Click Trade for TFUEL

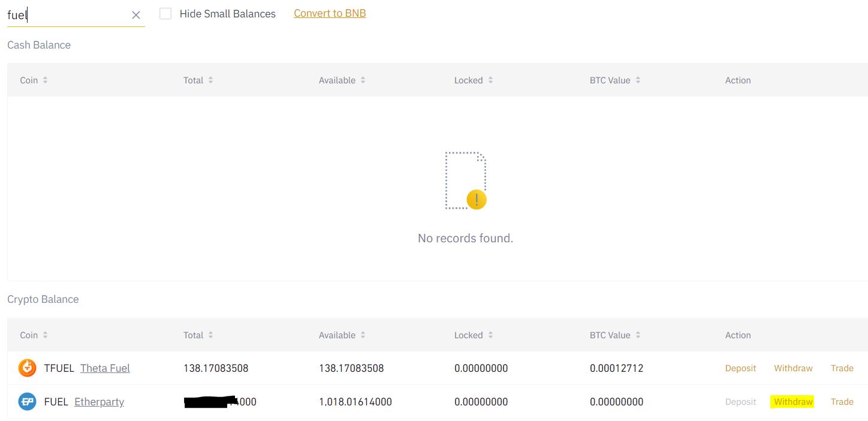[x=842, y=368]
